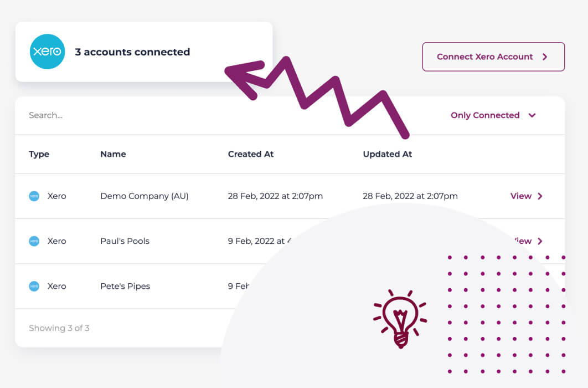Image resolution: width=588 pixels, height=388 pixels.
Task: Click the Xero icon beside Paul's Pools
Action: [x=34, y=241]
